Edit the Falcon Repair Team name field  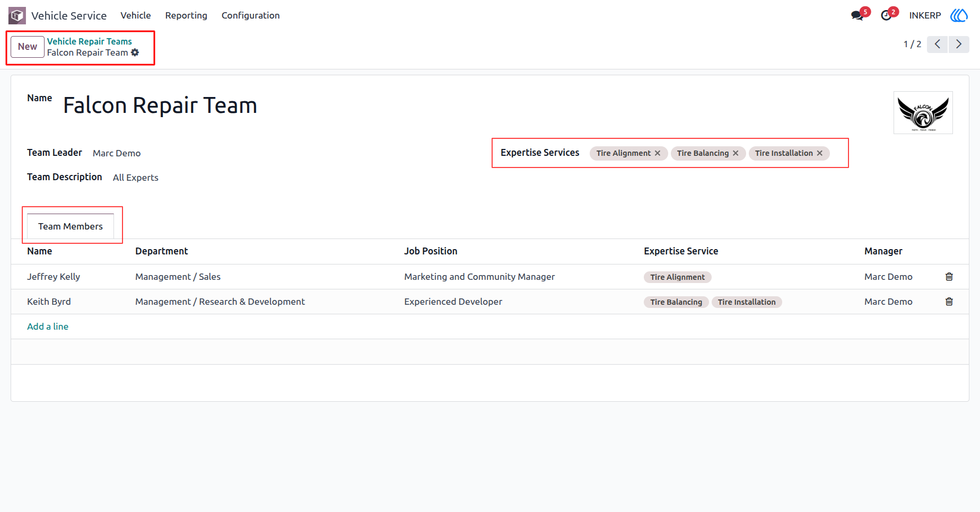[160, 105]
